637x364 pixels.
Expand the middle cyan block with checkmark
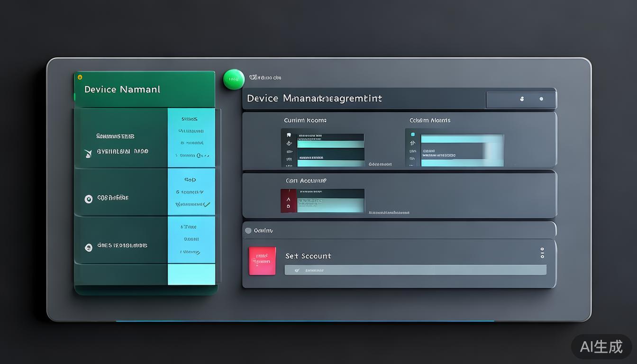point(191,192)
